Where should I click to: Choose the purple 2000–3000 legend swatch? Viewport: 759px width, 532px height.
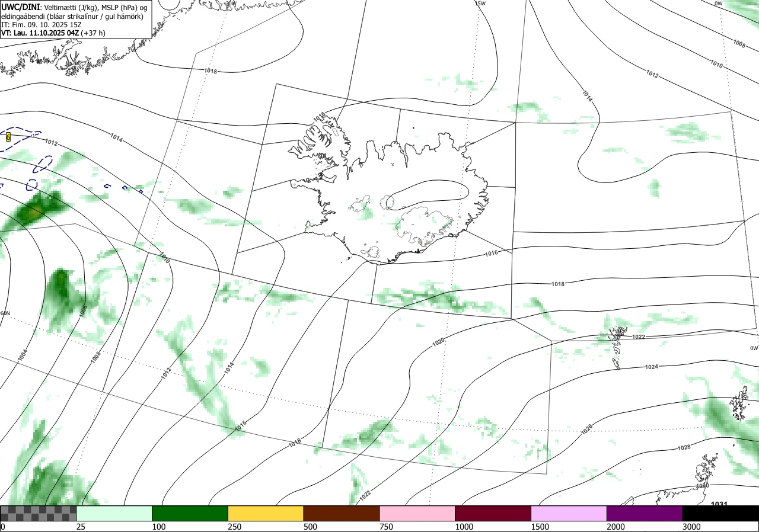tap(645, 513)
